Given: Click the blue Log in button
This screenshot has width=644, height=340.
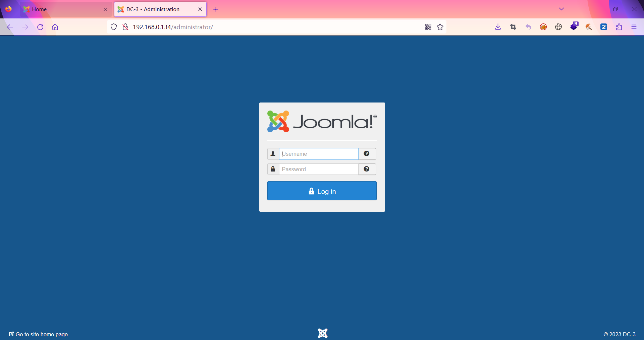Looking at the screenshot, I should pos(322,191).
